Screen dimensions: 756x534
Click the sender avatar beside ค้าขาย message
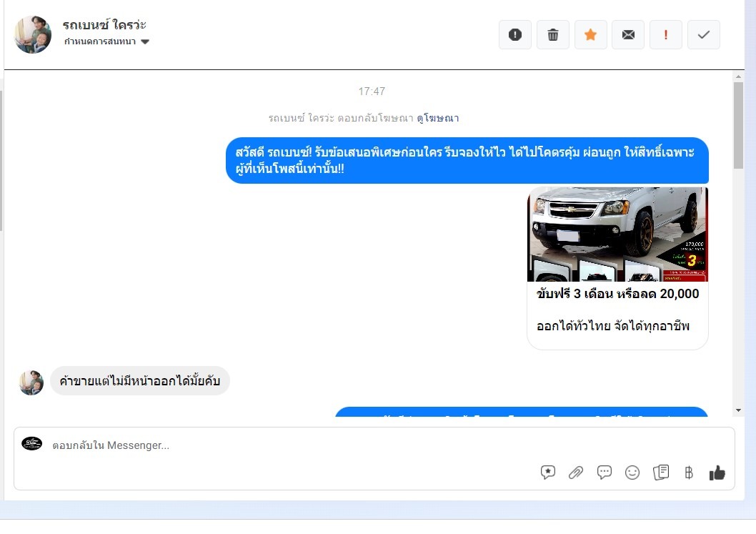tap(31, 383)
